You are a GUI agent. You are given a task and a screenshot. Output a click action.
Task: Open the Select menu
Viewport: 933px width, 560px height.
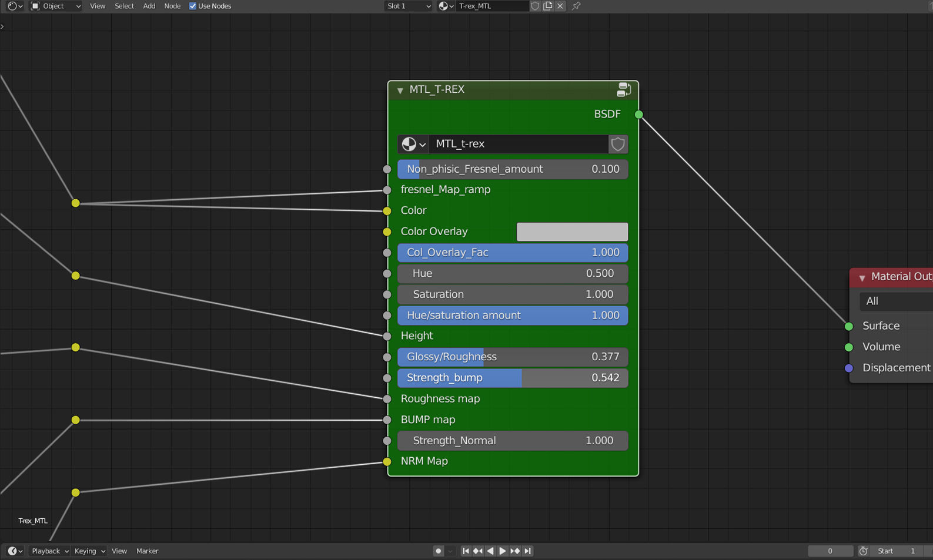[124, 6]
